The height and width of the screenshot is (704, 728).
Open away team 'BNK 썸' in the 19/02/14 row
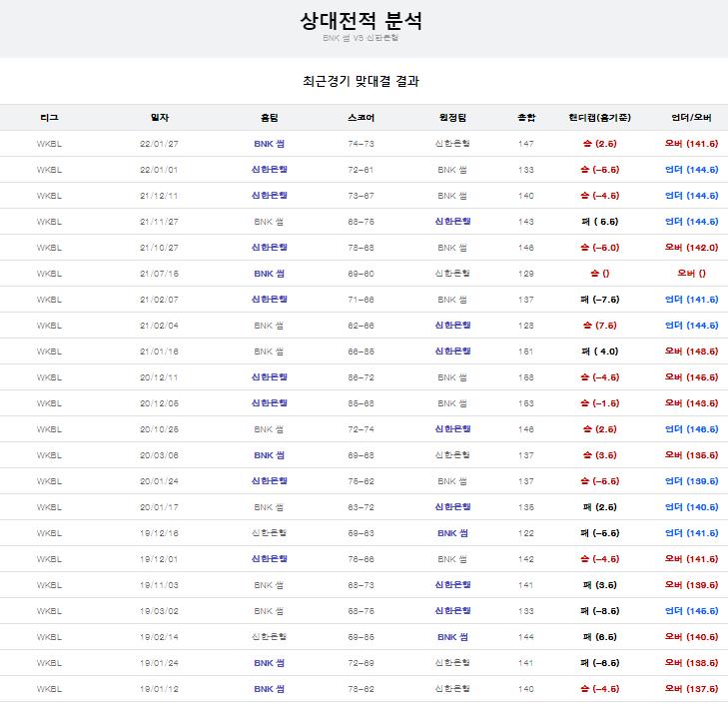tap(452, 637)
